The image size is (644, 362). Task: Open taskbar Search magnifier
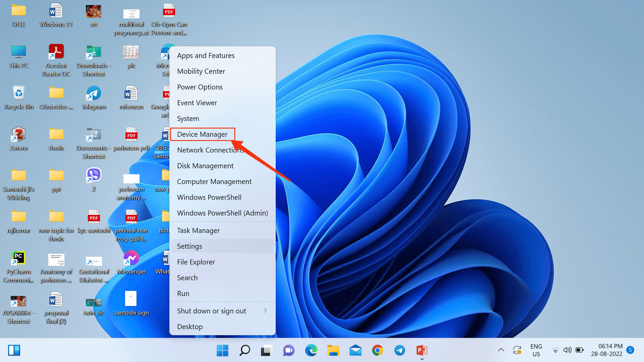(245, 351)
